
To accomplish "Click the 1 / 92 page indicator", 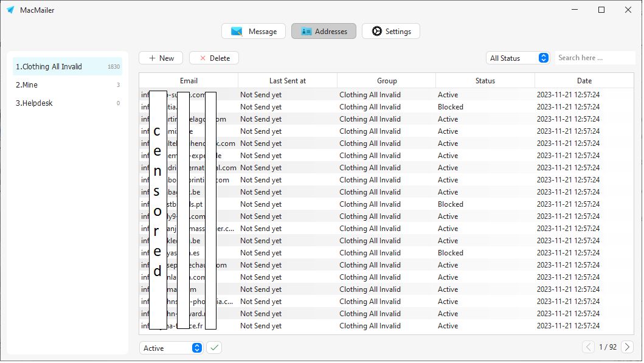I will click(608, 347).
